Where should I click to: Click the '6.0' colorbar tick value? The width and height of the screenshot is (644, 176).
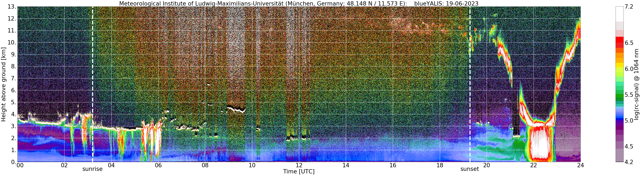[x=629, y=69]
